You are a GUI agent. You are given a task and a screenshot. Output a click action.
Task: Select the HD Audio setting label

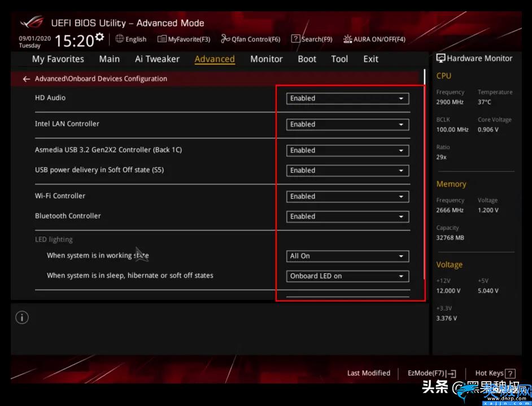coord(50,98)
